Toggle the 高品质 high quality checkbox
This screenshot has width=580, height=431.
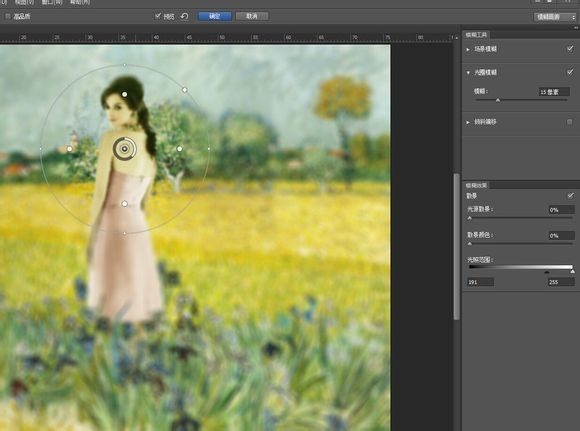coord(8,16)
